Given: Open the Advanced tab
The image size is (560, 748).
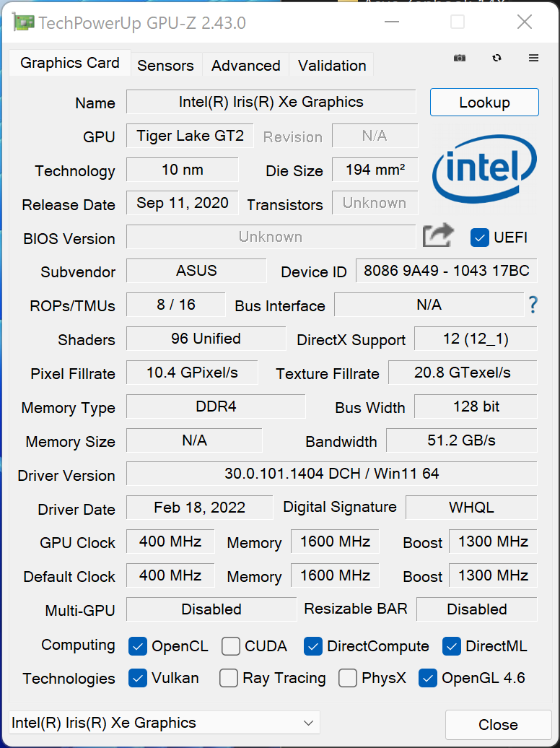Looking at the screenshot, I should pos(245,65).
